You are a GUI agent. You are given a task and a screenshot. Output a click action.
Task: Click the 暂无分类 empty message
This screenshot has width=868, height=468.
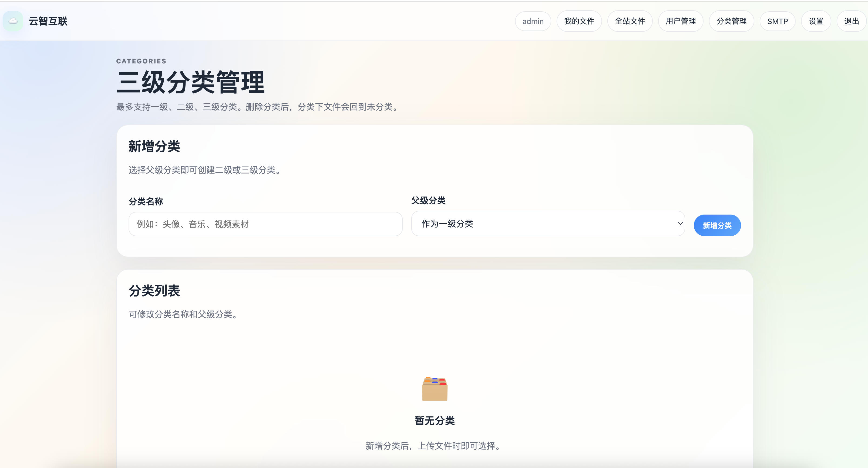pyautogui.click(x=434, y=420)
